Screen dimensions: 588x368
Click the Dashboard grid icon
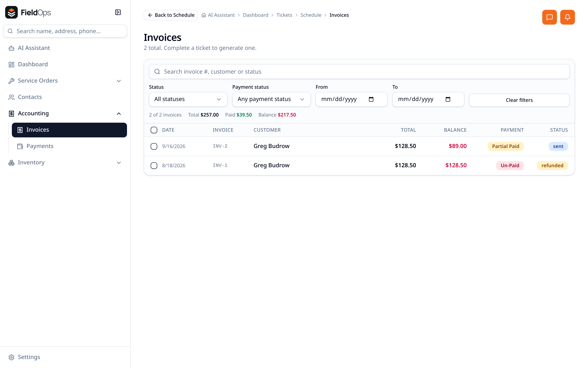coord(11,64)
